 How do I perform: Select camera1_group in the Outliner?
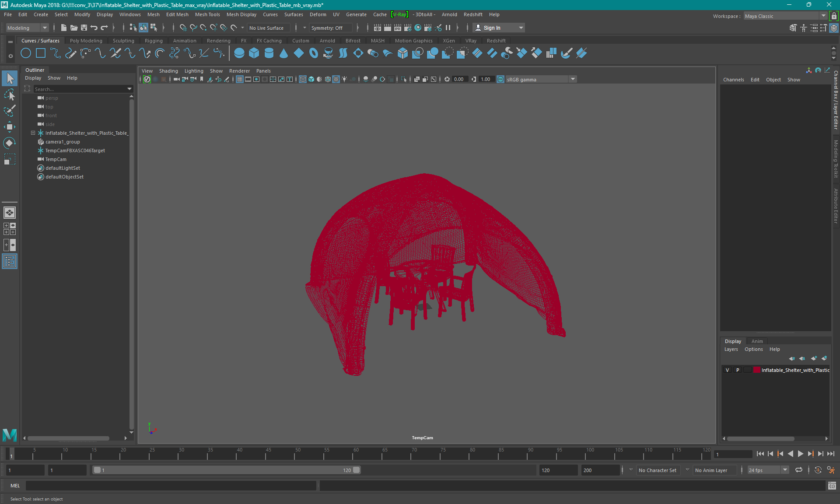tap(63, 142)
